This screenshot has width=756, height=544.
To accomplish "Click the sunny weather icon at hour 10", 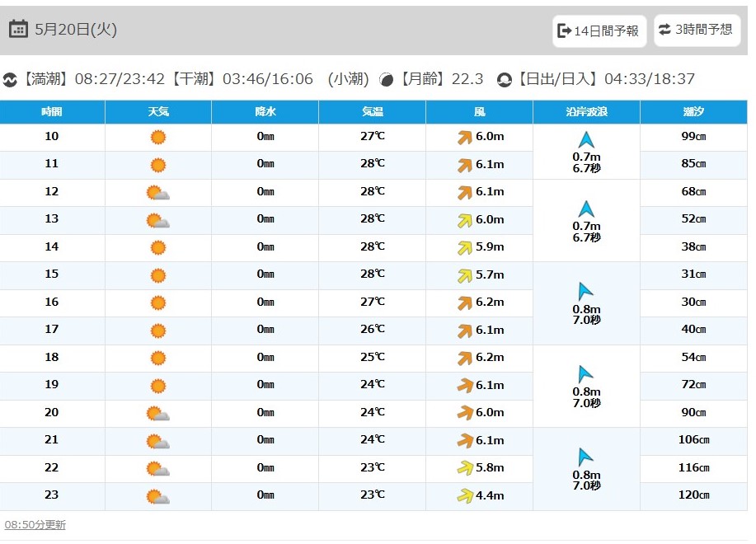I will click(x=158, y=138).
